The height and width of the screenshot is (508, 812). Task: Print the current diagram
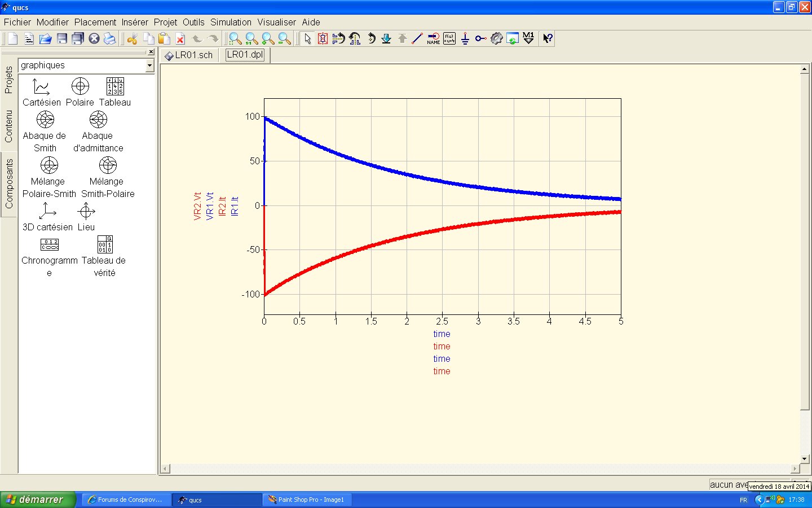pyautogui.click(x=110, y=38)
